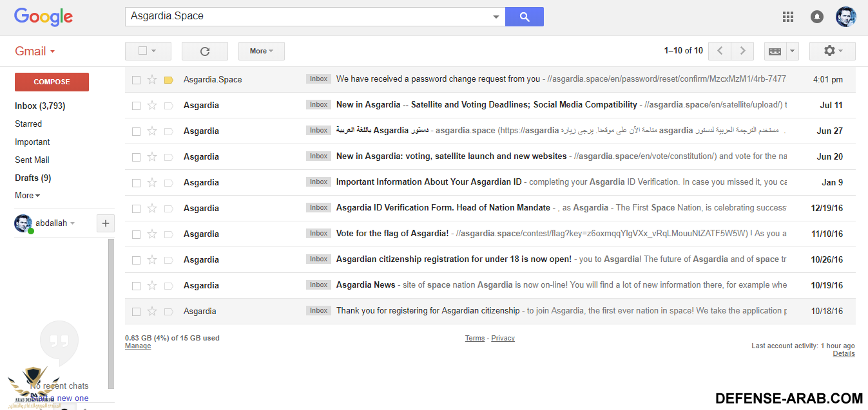Open email 'Thank you for registering for Asgardian citizenship'
This screenshot has height=410, width=868.
(x=428, y=311)
